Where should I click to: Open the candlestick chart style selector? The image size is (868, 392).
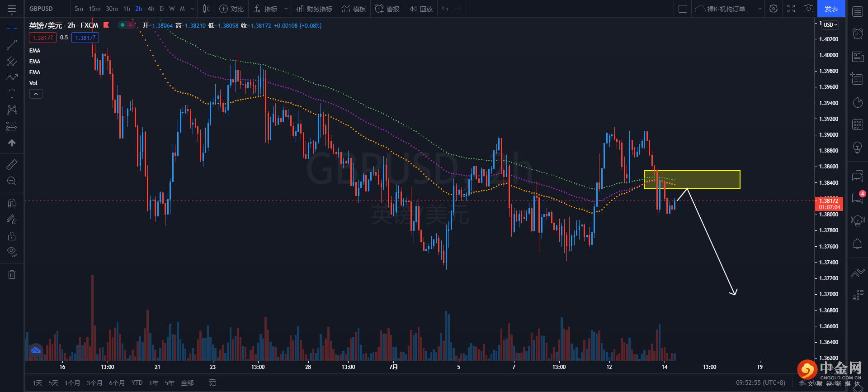[207, 9]
